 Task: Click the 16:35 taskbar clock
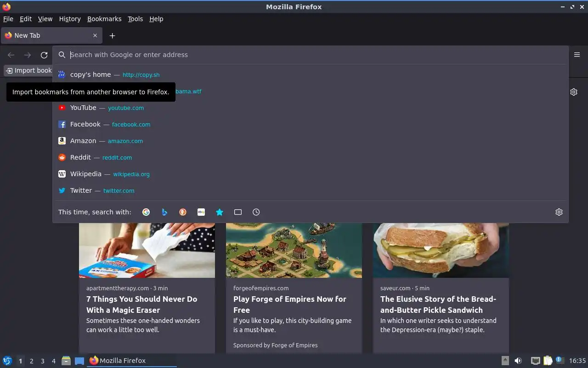pyautogui.click(x=577, y=361)
